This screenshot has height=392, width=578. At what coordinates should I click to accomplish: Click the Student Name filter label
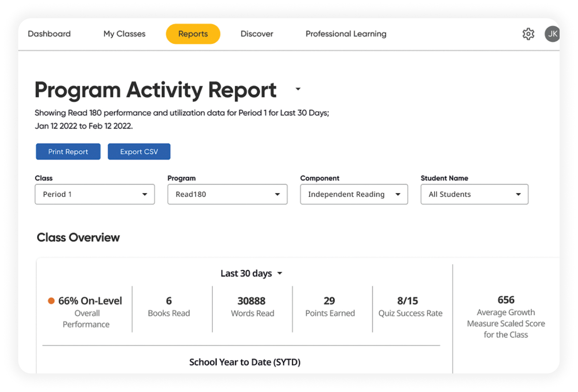pyautogui.click(x=444, y=178)
